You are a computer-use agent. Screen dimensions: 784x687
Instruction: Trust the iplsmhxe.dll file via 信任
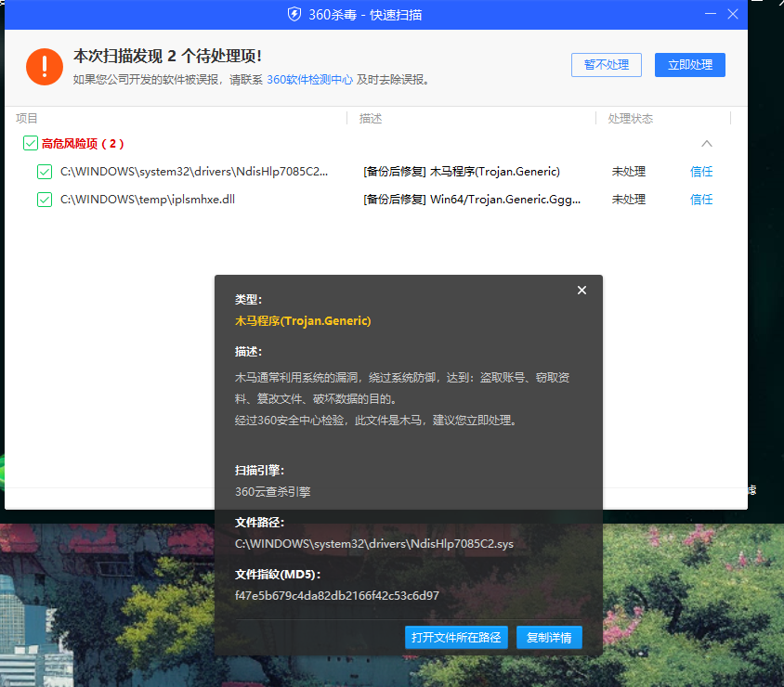(701, 200)
